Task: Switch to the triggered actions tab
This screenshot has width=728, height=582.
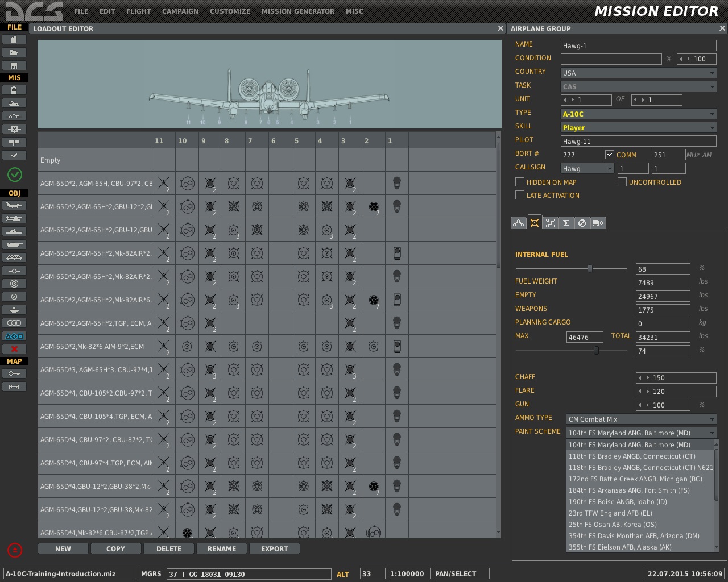Action: (550, 223)
